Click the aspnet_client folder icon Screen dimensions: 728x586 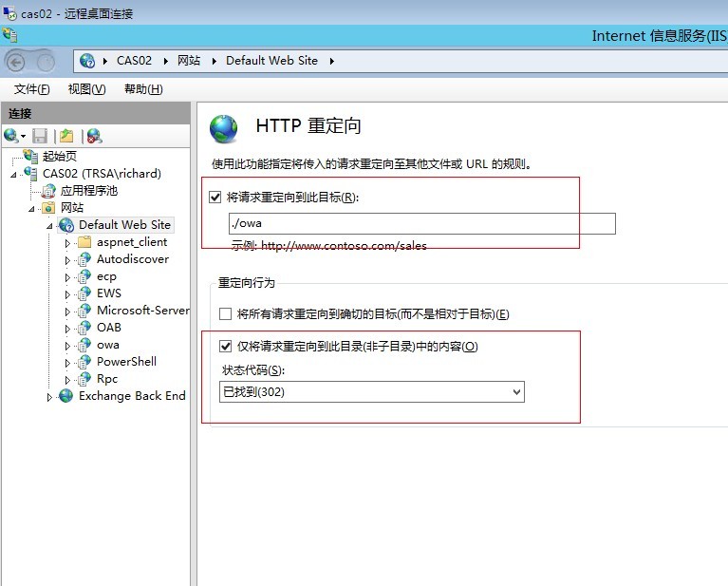(x=84, y=242)
